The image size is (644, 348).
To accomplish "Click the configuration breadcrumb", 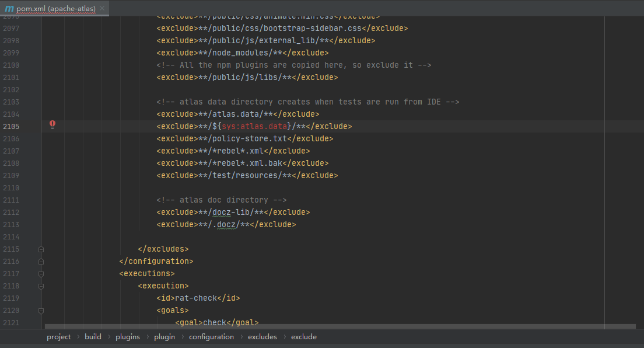I will [x=212, y=337].
